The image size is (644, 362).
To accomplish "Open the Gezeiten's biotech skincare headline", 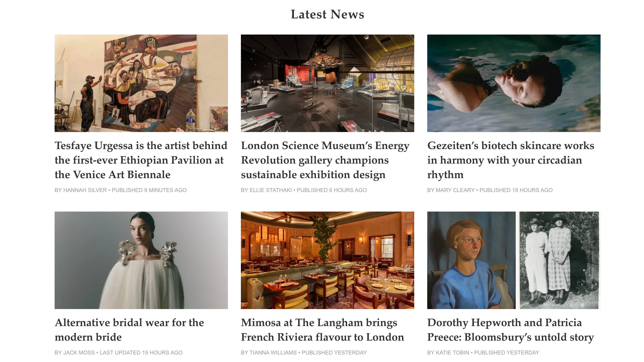I will [510, 160].
